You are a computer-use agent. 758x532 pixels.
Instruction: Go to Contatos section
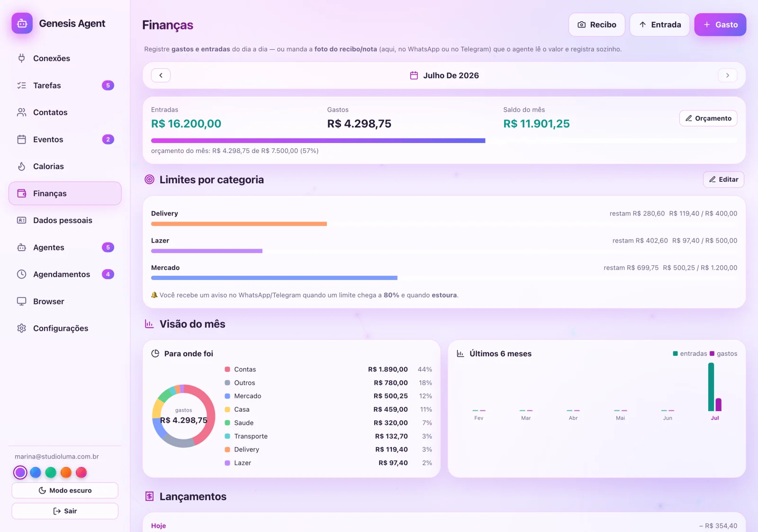[65, 112]
